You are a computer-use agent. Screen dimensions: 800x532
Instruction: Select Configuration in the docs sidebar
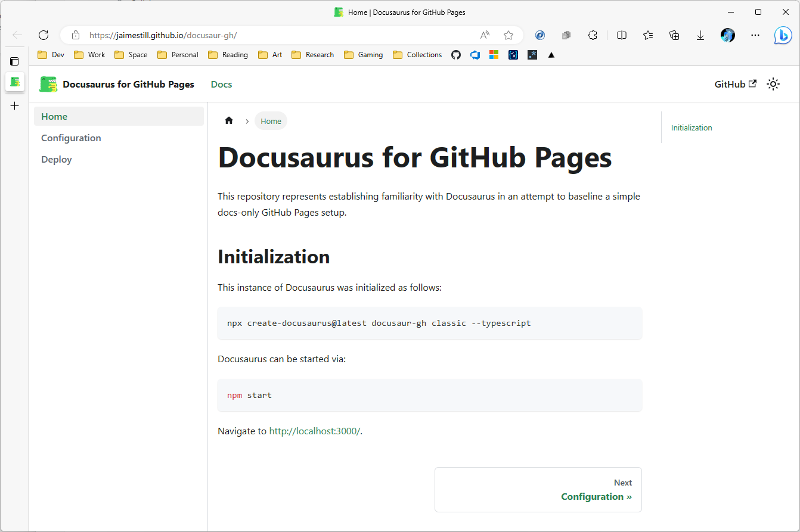(x=119, y=138)
